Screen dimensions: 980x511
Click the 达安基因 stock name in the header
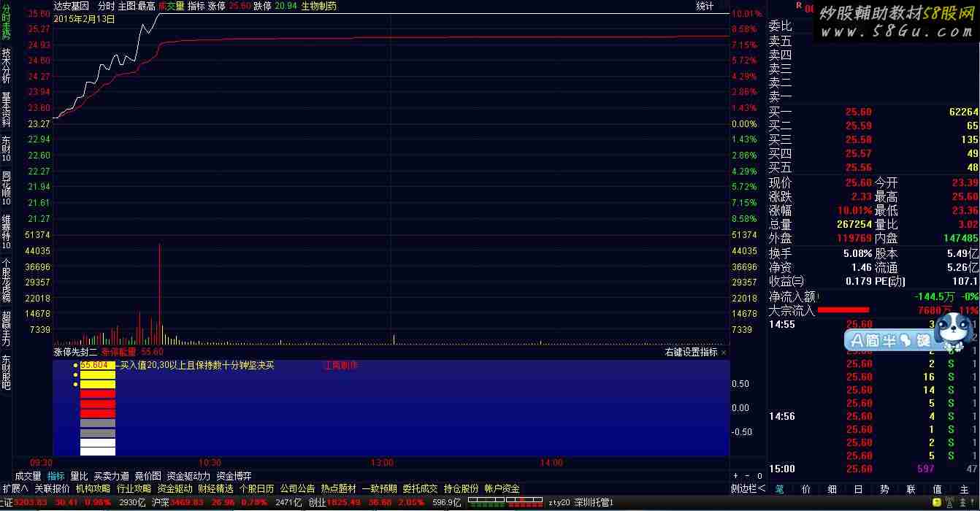72,6
